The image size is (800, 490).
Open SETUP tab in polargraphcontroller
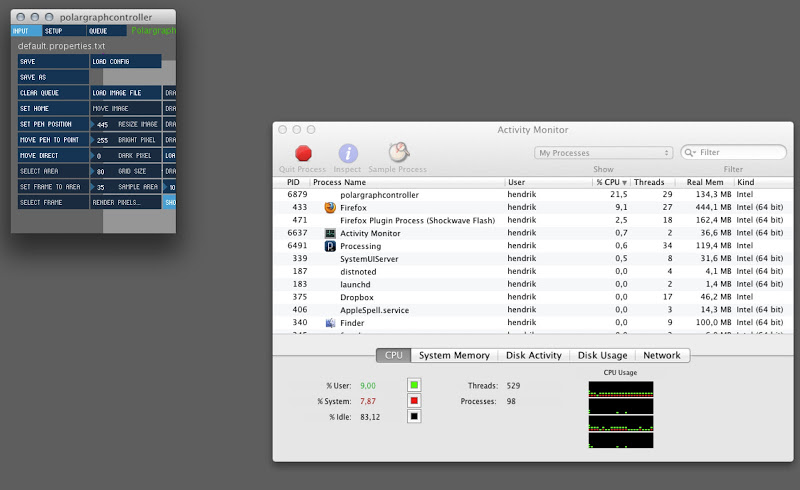coord(64,31)
